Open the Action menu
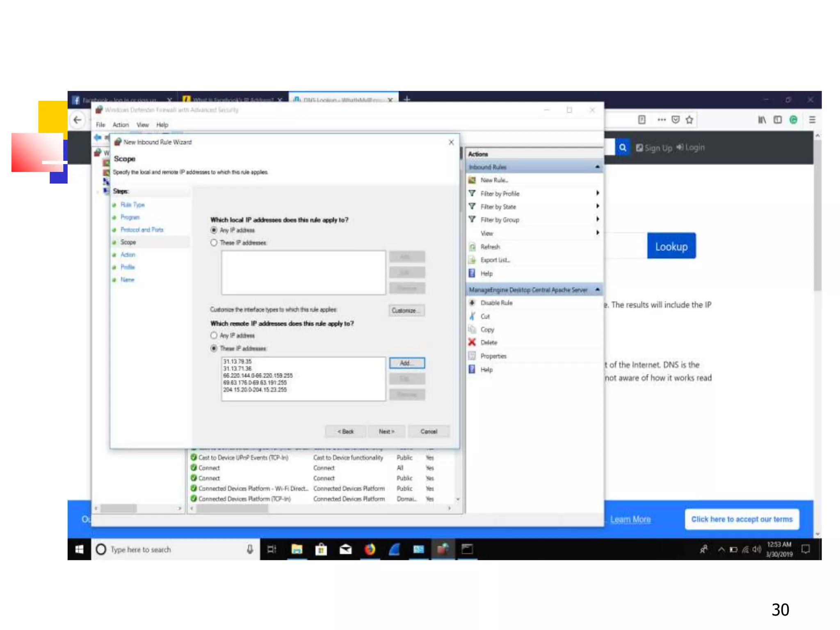 pos(121,125)
